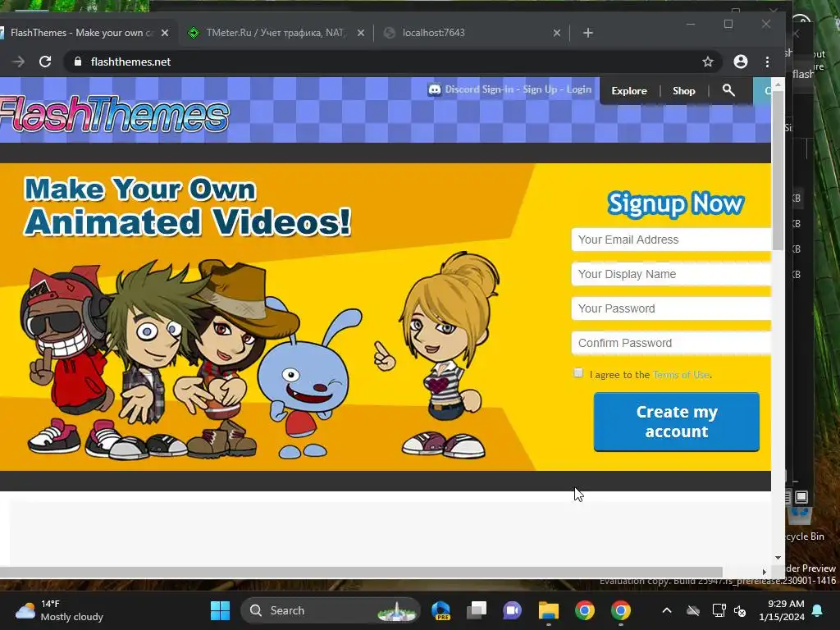Focus the Confirm Password field

671,343
